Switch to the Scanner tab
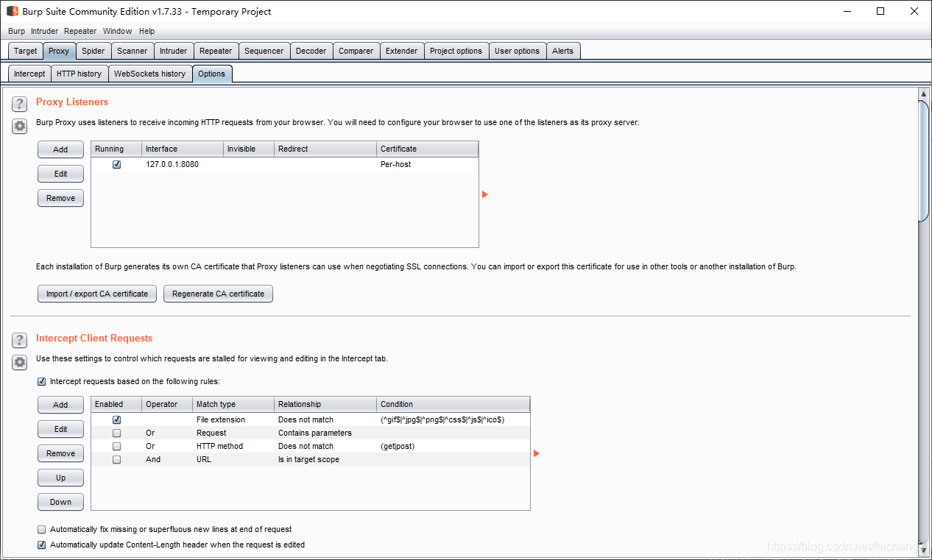The image size is (932, 560). click(x=133, y=51)
